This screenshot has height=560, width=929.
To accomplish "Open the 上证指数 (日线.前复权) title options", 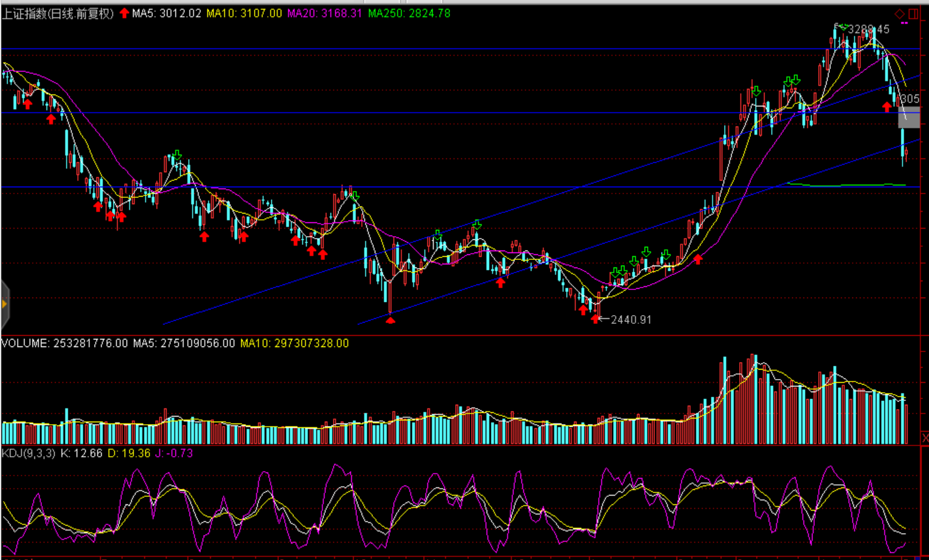I will [58, 13].
